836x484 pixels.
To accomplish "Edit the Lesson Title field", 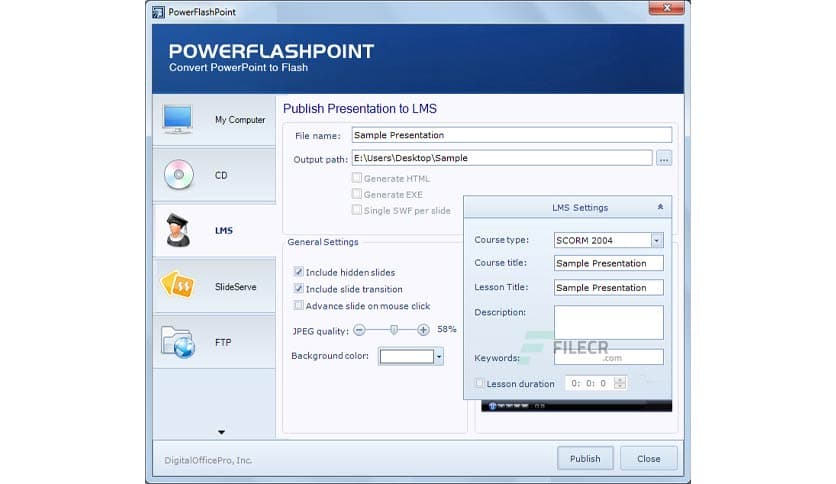I will pyautogui.click(x=608, y=287).
